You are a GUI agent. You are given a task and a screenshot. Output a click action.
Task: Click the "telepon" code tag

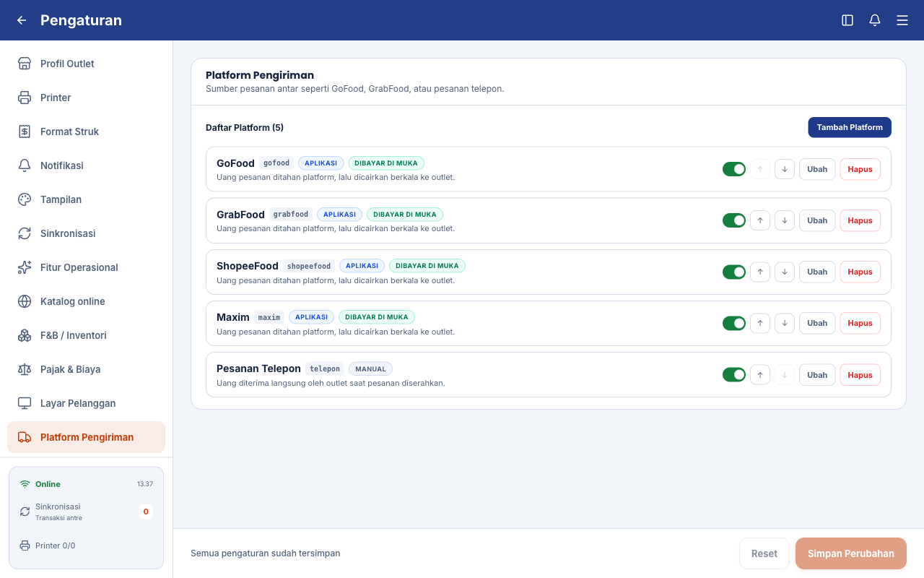(x=325, y=368)
